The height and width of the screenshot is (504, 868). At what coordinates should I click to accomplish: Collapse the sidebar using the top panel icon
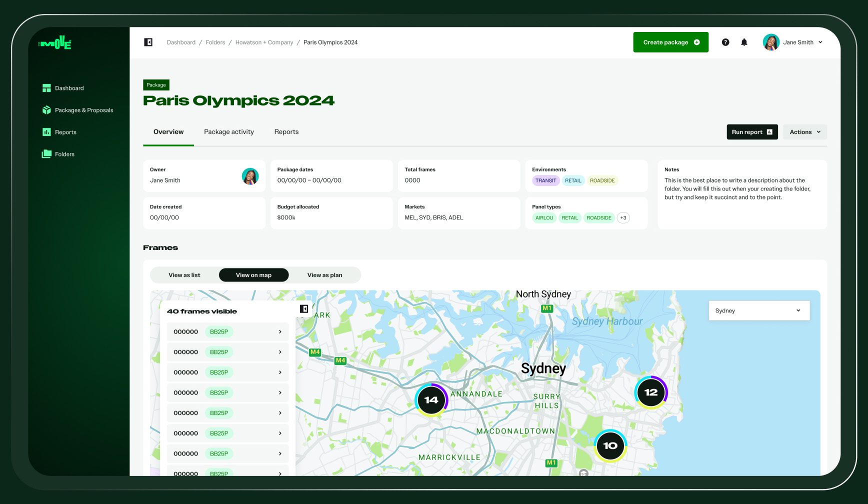pos(148,42)
